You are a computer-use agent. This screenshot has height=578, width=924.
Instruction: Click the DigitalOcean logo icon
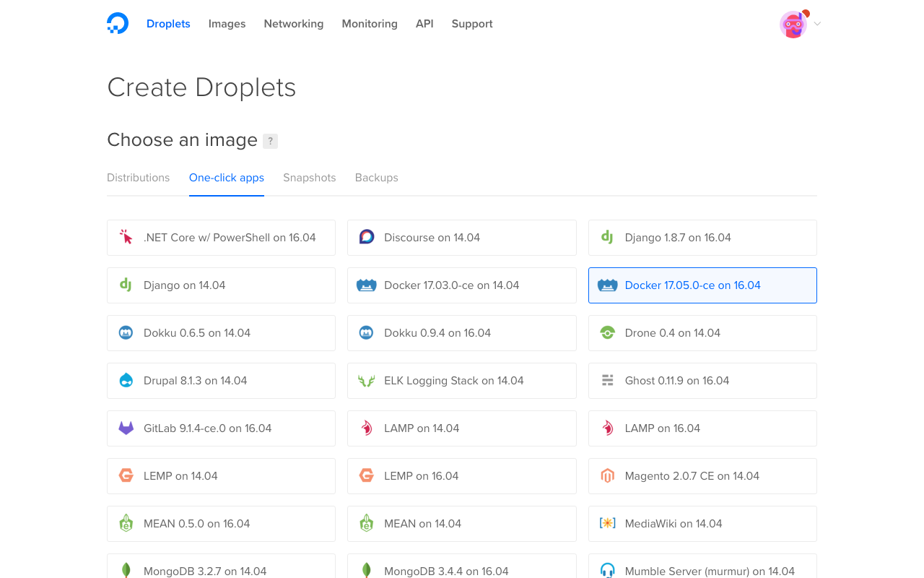click(x=118, y=23)
